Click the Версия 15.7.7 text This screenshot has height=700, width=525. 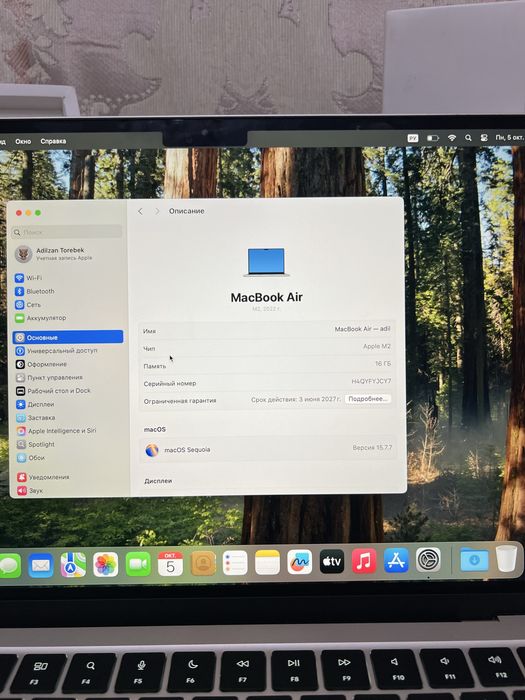tap(372, 447)
